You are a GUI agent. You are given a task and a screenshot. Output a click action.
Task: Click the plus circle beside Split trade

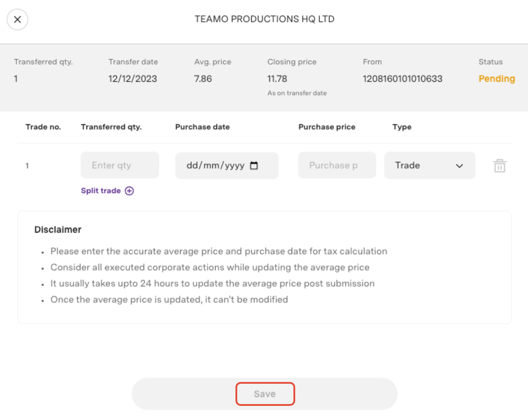(129, 191)
